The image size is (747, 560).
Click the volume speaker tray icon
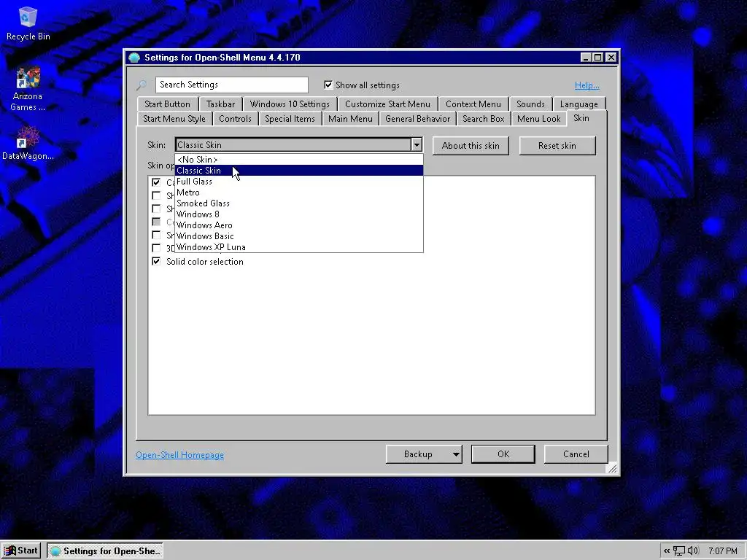pyautogui.click(x=692, y=551)
